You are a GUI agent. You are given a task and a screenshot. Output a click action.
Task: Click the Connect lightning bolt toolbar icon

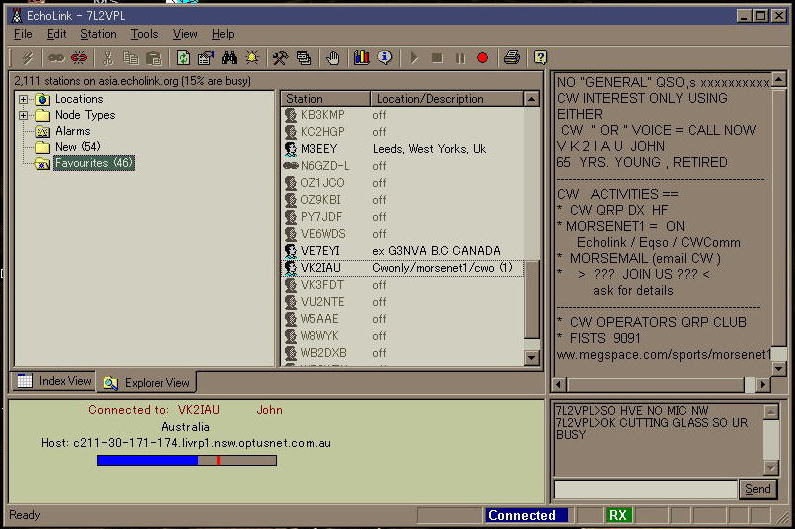27,58
